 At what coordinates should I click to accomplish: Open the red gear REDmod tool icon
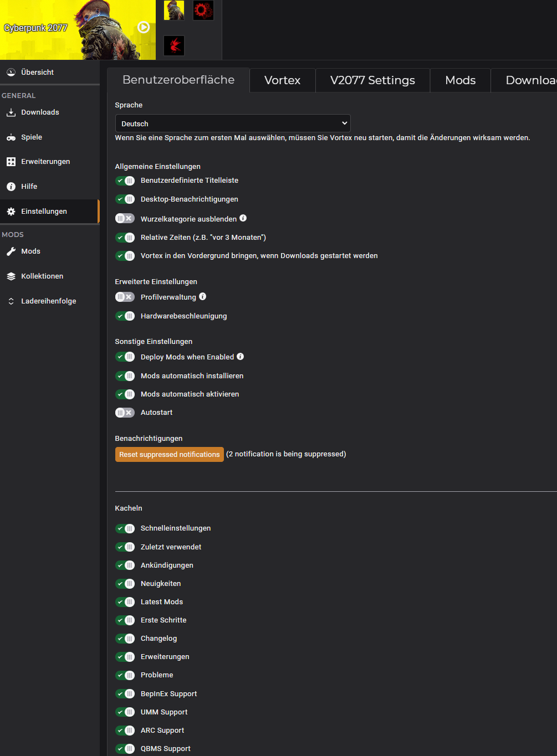203,10
